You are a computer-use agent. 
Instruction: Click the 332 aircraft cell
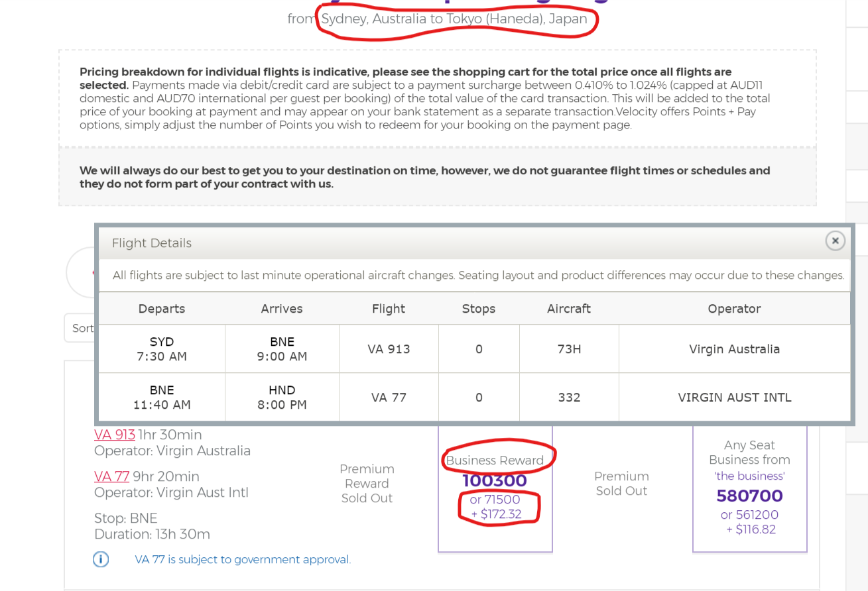pos(569,398)
